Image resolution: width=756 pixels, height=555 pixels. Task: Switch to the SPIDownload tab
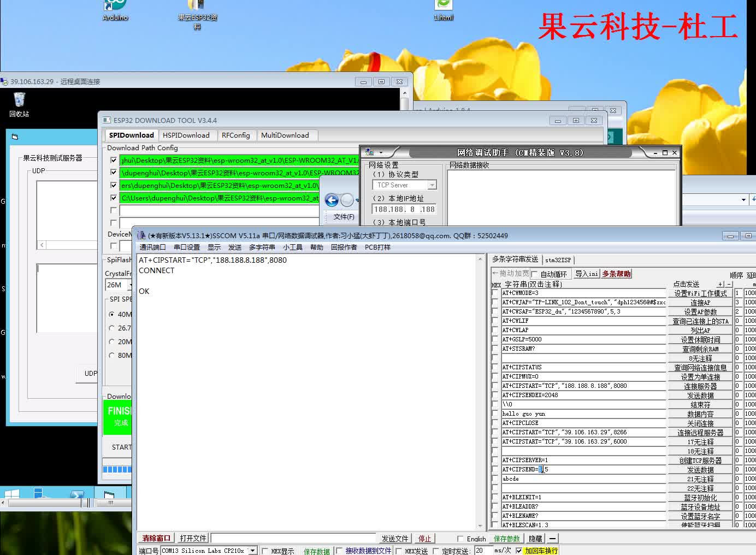pos(131,135)
